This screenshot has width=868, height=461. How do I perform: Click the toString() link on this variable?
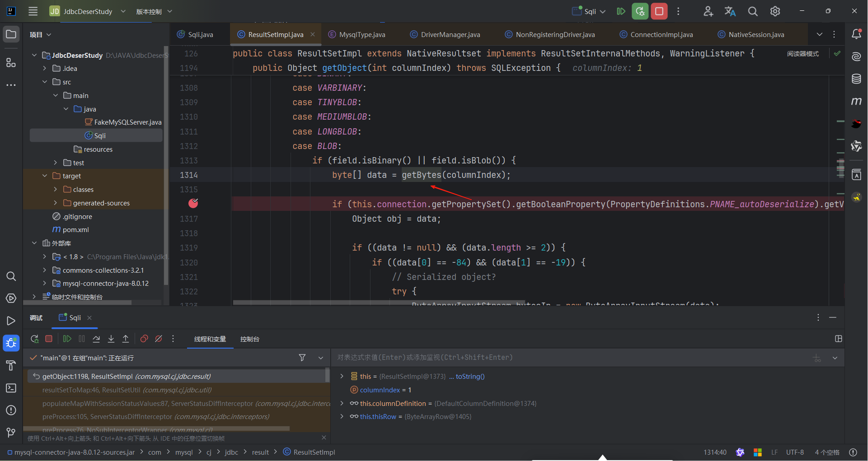470,376
